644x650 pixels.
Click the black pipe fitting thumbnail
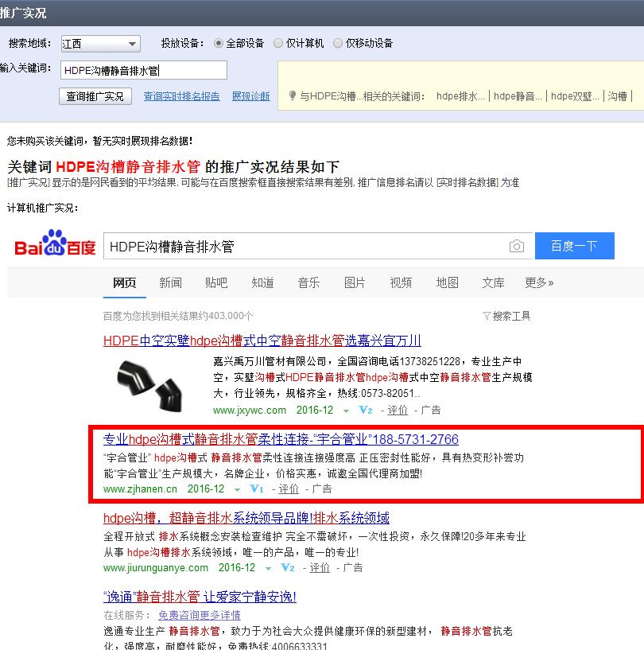151,387
